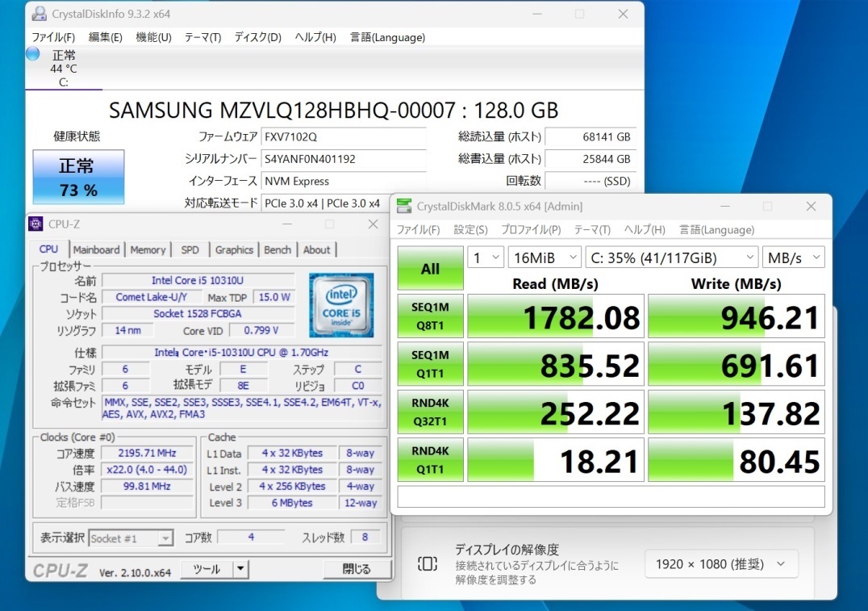The width and height of the screenshot is (868, 611).
Task: Click the CPU-Z app icon in title bar
Action: pos(36,224)
